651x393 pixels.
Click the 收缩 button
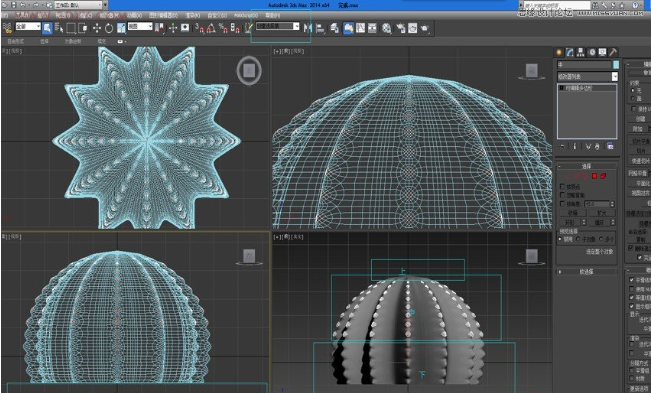click(573, 213)
